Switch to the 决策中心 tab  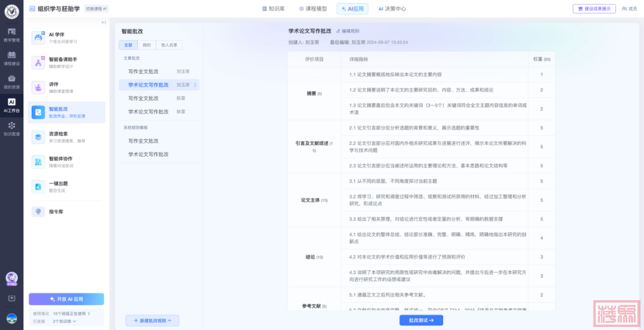pos(392,9)
